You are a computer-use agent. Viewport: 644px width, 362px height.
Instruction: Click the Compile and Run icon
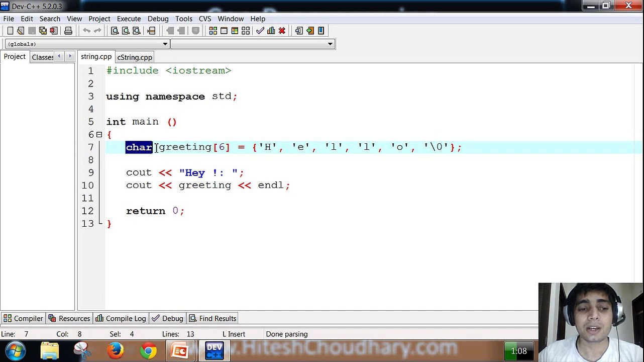[235, 31]
